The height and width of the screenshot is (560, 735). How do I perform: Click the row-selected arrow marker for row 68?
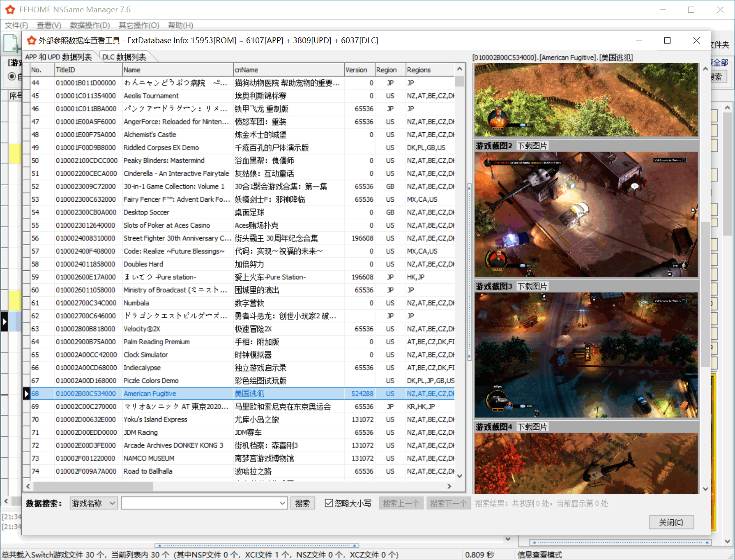coord(26,394)
